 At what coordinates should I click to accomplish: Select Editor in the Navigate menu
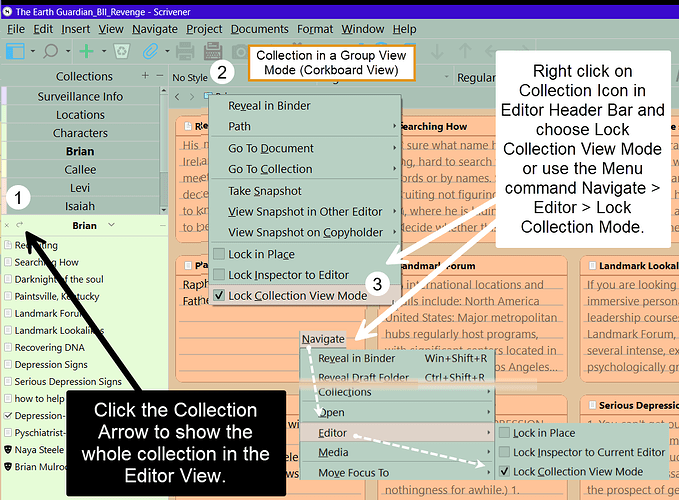click(397, 432)
